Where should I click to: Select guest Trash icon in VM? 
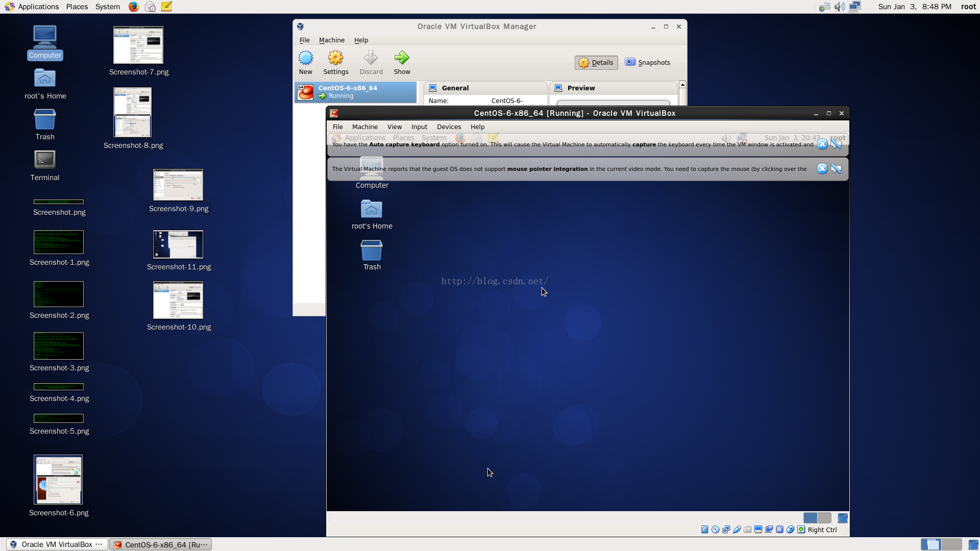coord(372,255)
